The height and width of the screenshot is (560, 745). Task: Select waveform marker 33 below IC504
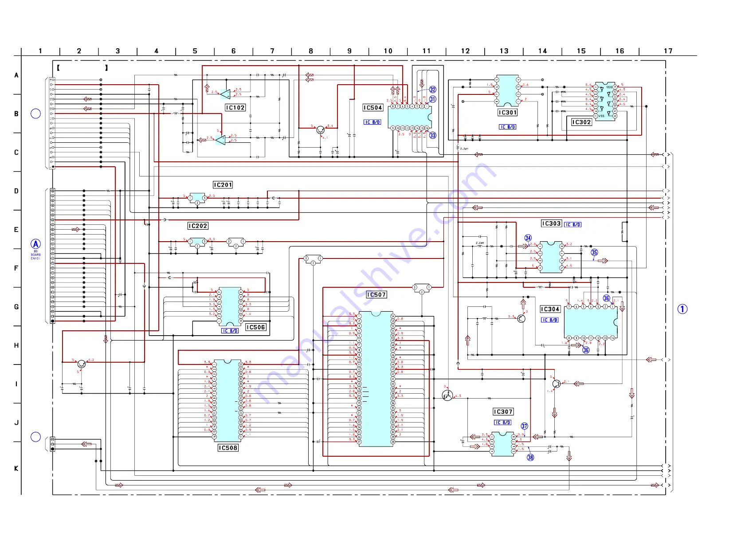coord(433,136)
